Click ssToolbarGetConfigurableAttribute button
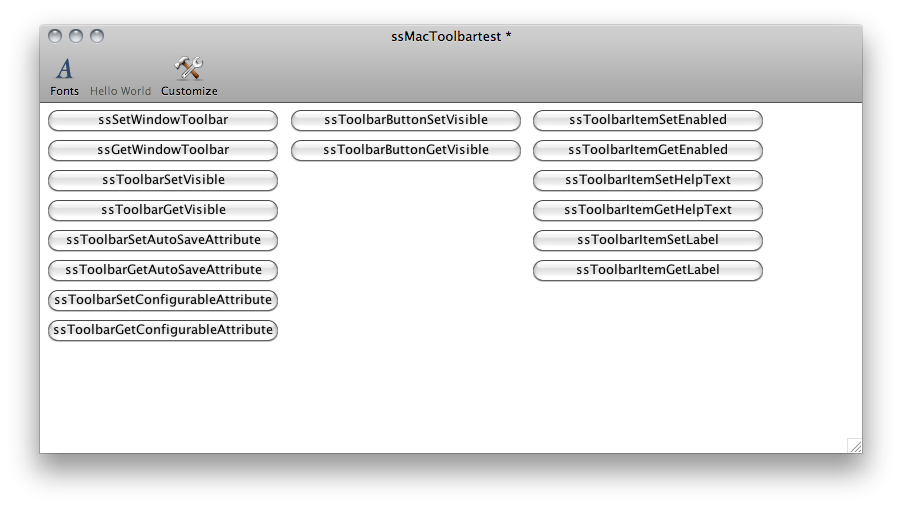This screenshot has height=508, width=902. tap(163, 330)
